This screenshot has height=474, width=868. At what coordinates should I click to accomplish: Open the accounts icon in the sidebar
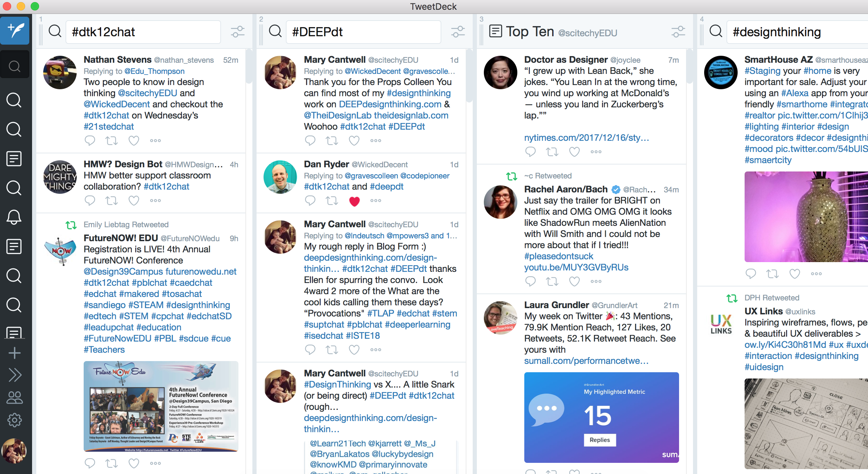tap(15, 398)
